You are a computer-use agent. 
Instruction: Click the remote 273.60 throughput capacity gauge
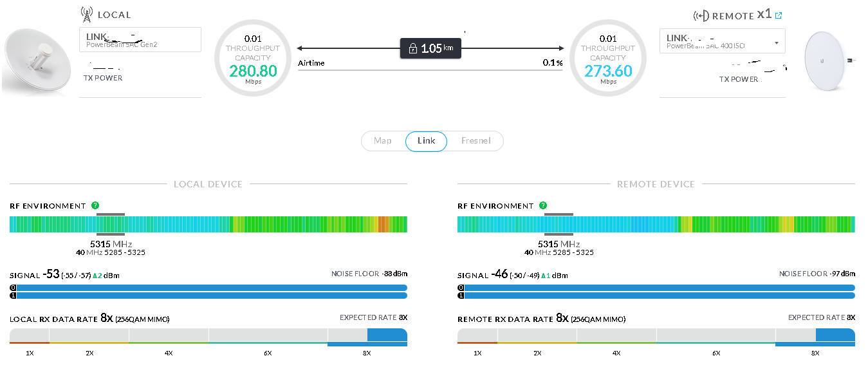(x=608, y=58)
